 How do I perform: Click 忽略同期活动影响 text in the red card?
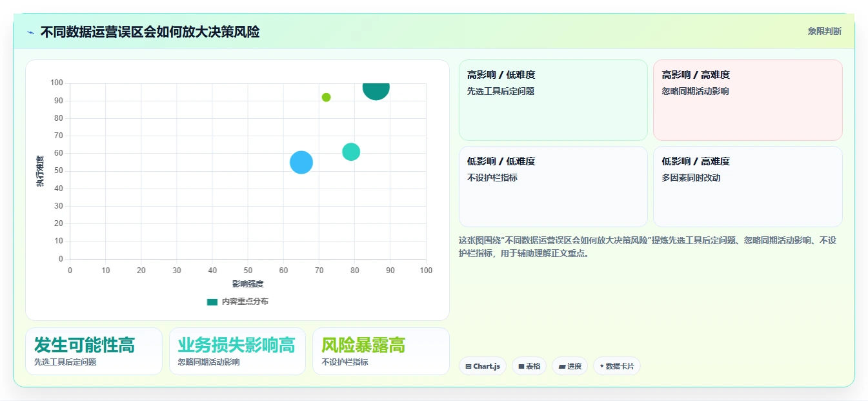[695, 91]
